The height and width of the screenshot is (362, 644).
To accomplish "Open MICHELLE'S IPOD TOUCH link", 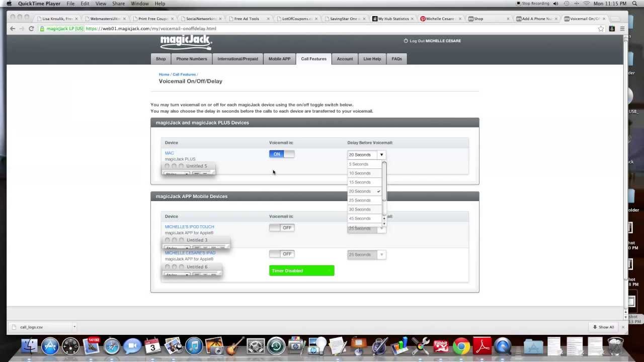I will point(189,227).
